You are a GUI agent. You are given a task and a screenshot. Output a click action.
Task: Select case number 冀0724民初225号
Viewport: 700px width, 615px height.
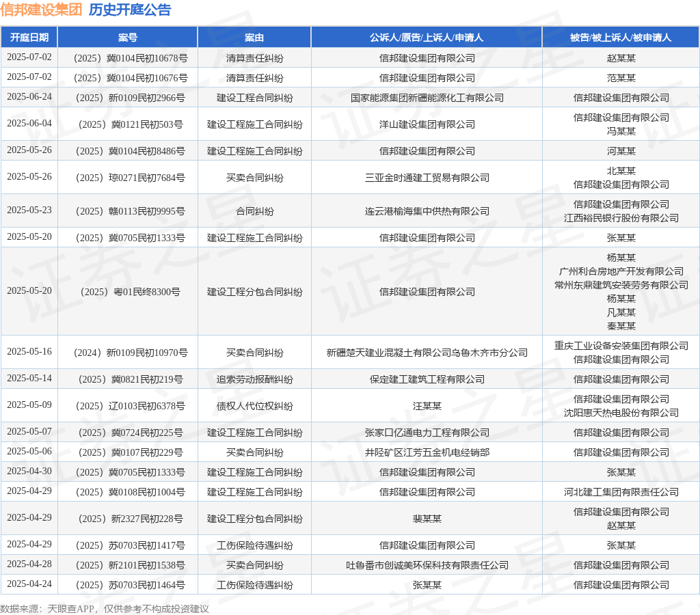pos(131,433)
